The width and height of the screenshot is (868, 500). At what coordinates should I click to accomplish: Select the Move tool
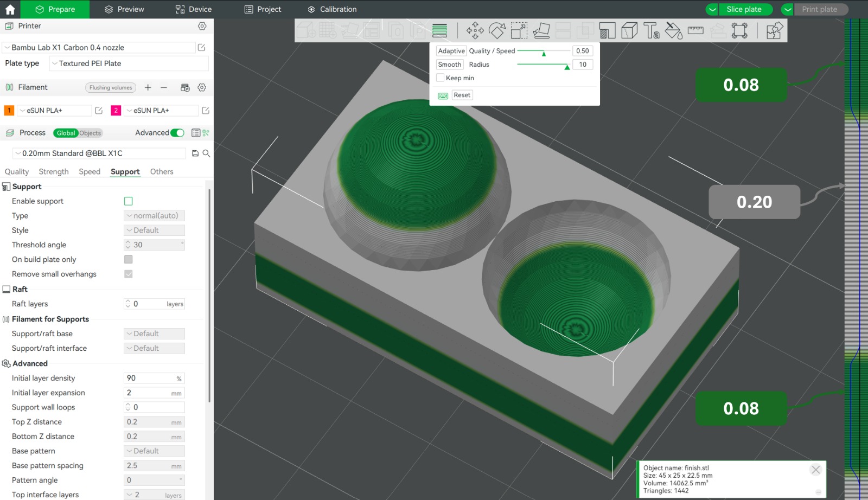coord(475,31)
